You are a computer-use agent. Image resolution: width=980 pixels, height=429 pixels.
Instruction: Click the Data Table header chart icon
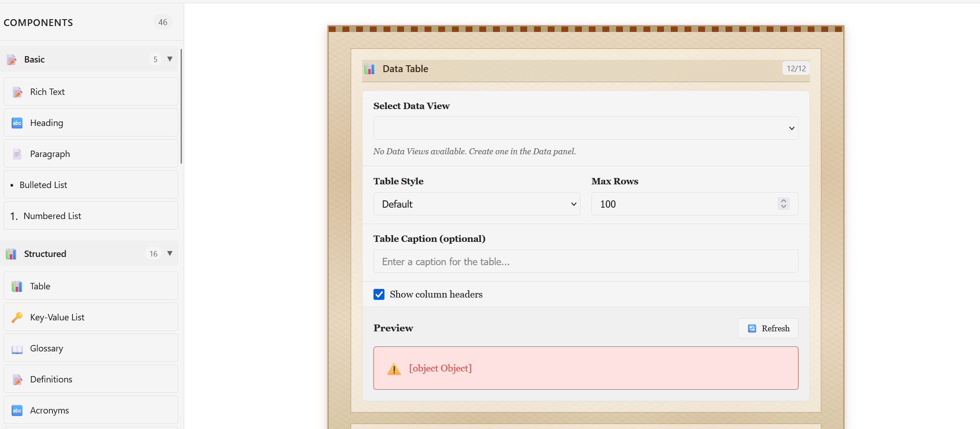point(369,69)
